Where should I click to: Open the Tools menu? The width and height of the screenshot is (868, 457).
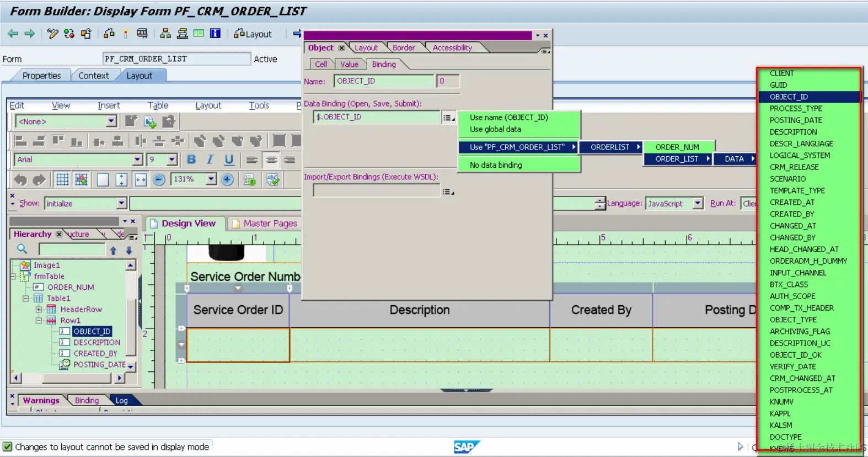pyautogui.click(x=259, y=105)
